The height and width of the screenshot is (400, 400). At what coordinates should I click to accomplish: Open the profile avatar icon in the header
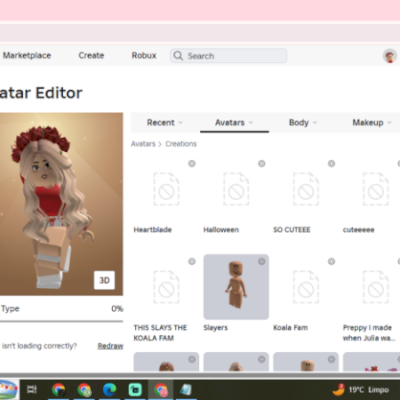(389, 56)
